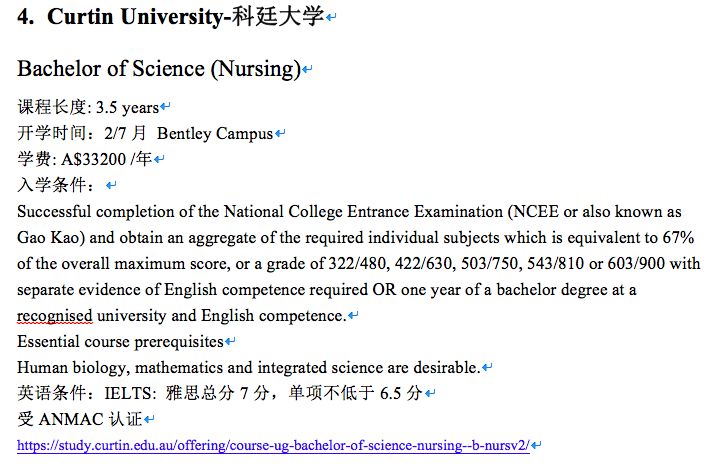
Task: Click the paragraph mark after "3.5 years"
Action: (165, 107)
